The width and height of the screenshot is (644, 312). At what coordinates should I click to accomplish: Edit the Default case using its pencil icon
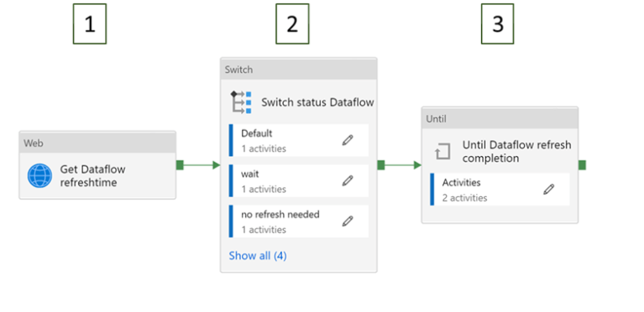pyautogui.click(x=348, y=140)
